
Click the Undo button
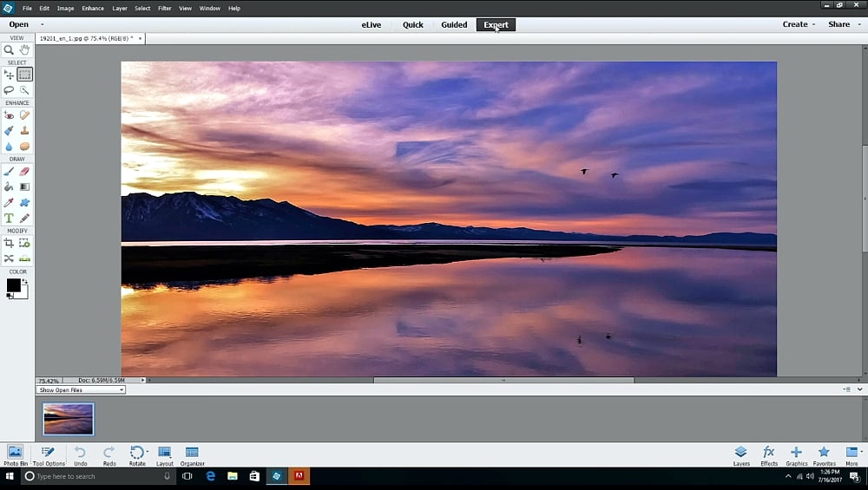tap(80, 454)
